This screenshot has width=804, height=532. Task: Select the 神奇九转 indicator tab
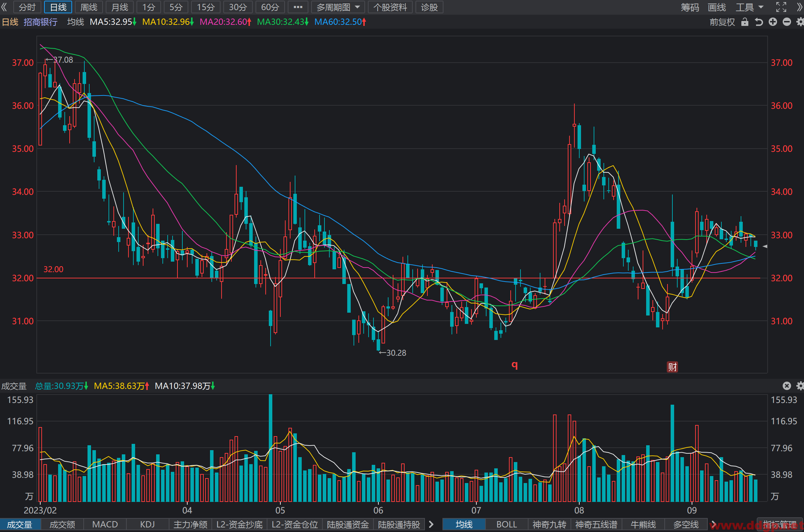(x=550, y=525)
